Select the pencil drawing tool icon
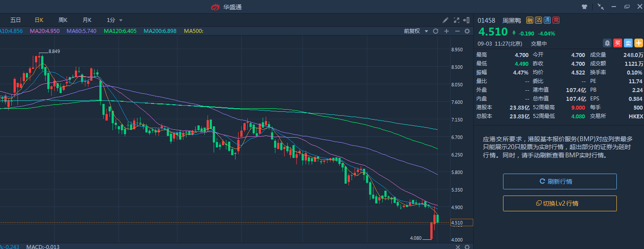This screenshot has width=644, height=249. click(x=445, y=20)
